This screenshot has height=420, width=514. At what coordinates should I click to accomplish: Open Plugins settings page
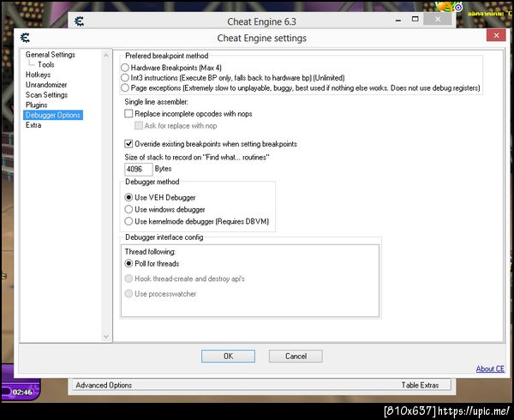click(x=36, y=105)
